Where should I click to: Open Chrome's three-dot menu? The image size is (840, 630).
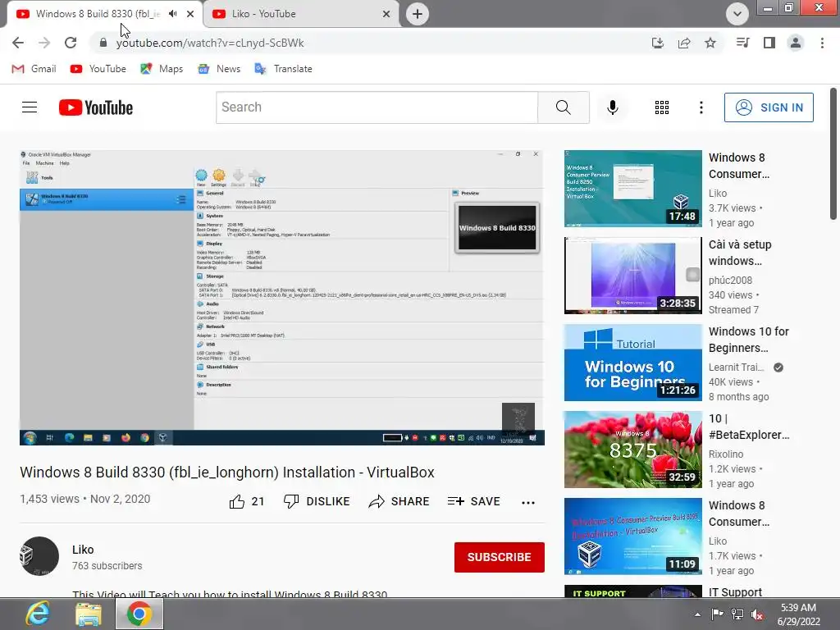point(822,43)
